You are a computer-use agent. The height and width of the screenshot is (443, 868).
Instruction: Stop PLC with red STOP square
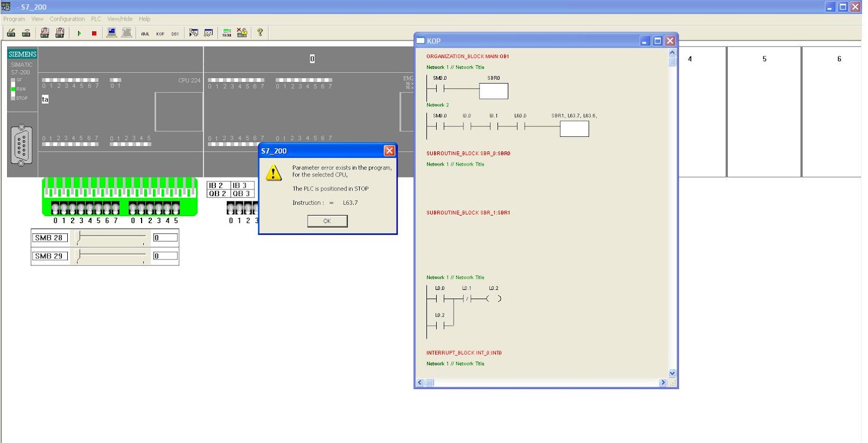click(x=94, y=33)
